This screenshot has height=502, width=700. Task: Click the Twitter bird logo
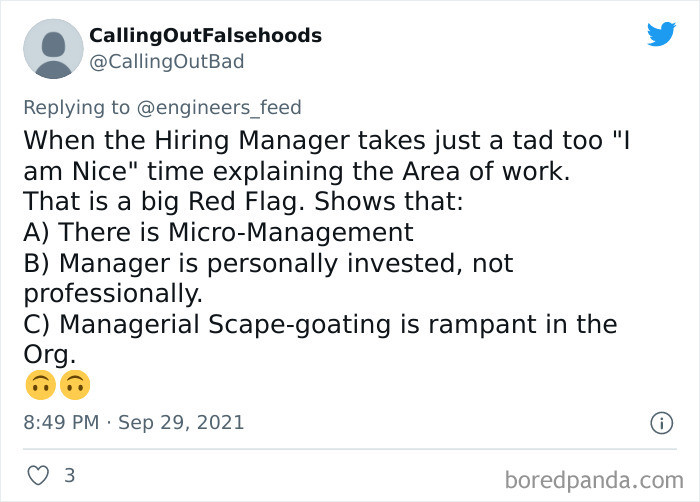[661, 35]
